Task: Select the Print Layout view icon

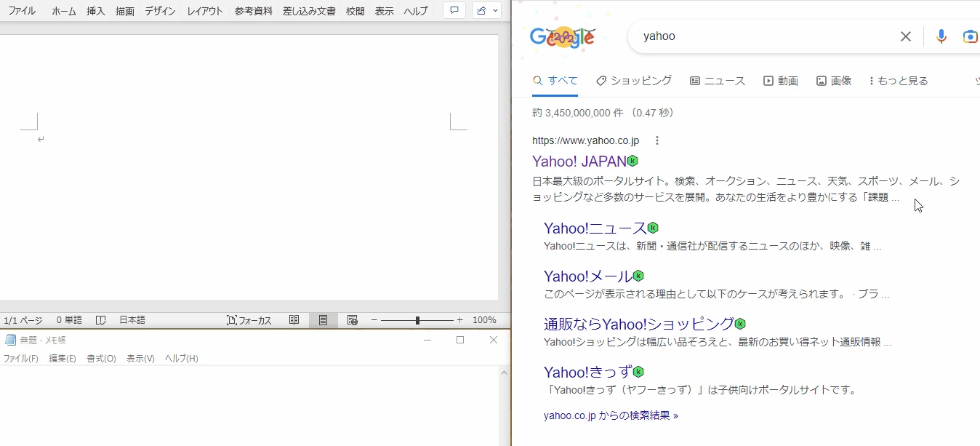Action: 324,320
